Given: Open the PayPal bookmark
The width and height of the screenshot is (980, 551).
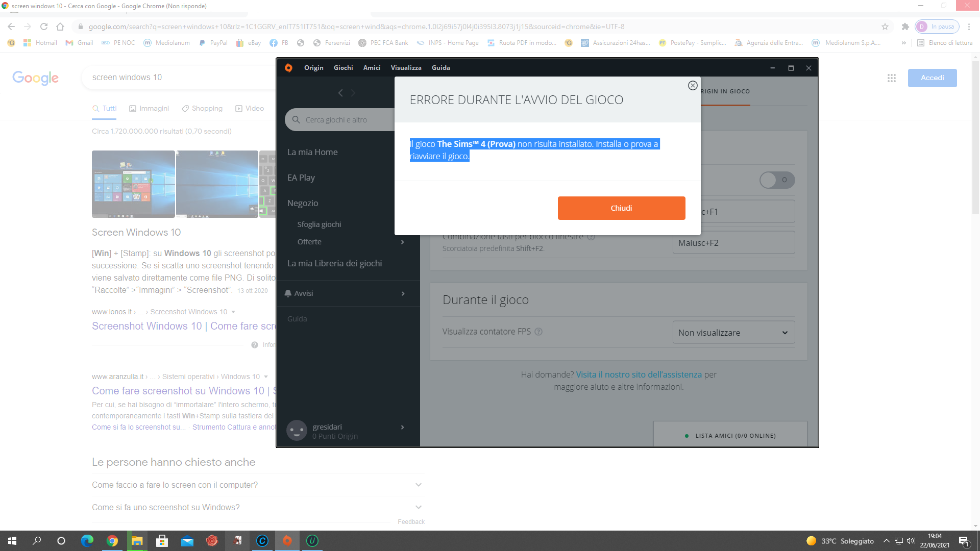Looking at the screenshot, I should 213,43.
